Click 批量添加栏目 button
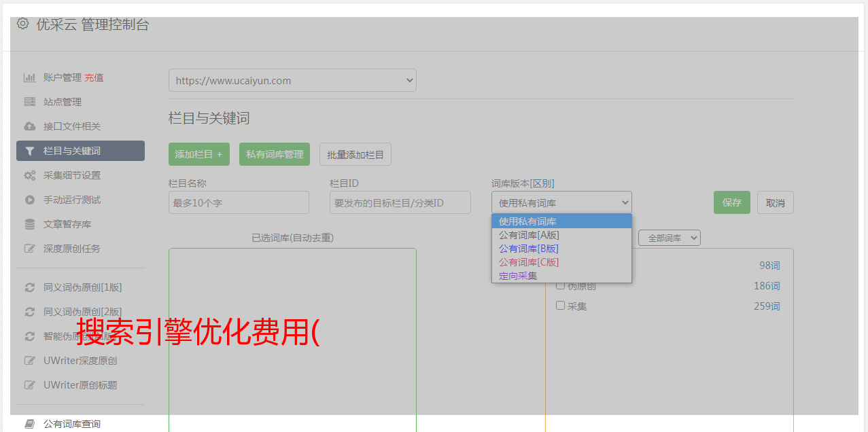Viewport: 868px width, 432px height. [x=355, y=154]
